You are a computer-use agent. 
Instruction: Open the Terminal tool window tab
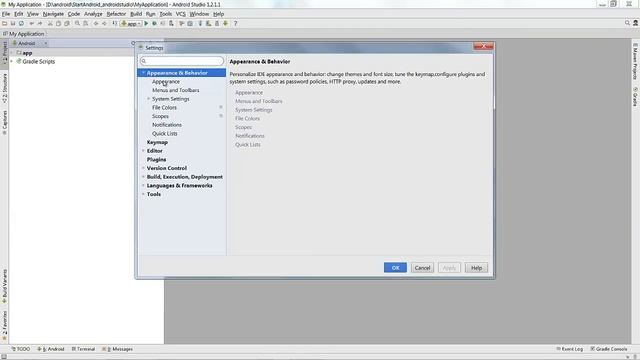click(83, 349)
